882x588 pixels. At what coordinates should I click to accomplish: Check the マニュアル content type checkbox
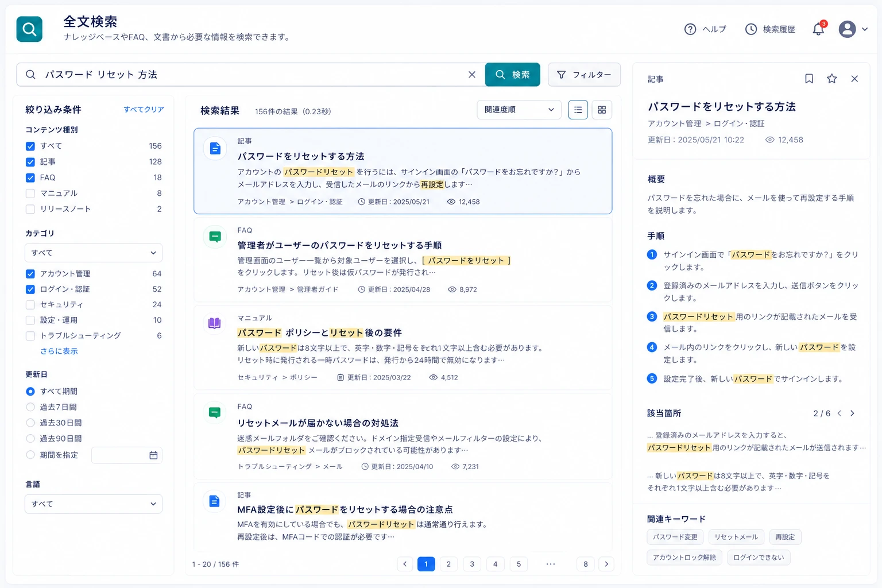pos(30,194)
